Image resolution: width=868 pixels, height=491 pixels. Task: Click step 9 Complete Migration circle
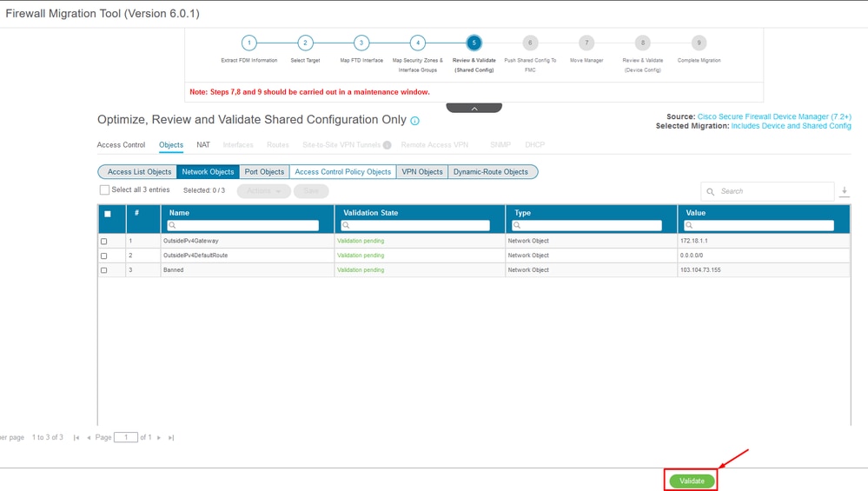click(699, 43)
